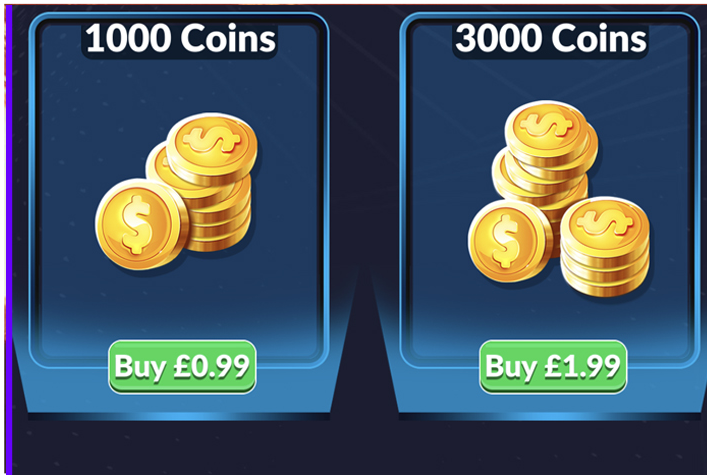Select the 3000 Coins heading
The height and width of the screenshot is (475, 707).
click(551, 38)
